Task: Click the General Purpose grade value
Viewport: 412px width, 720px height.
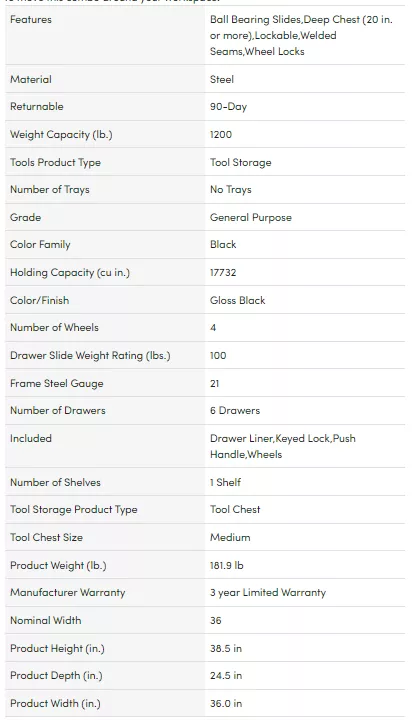Action: pos(251,218)
